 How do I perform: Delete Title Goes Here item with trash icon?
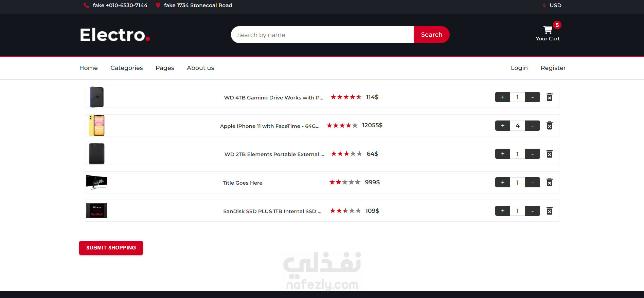pos(550,183)
